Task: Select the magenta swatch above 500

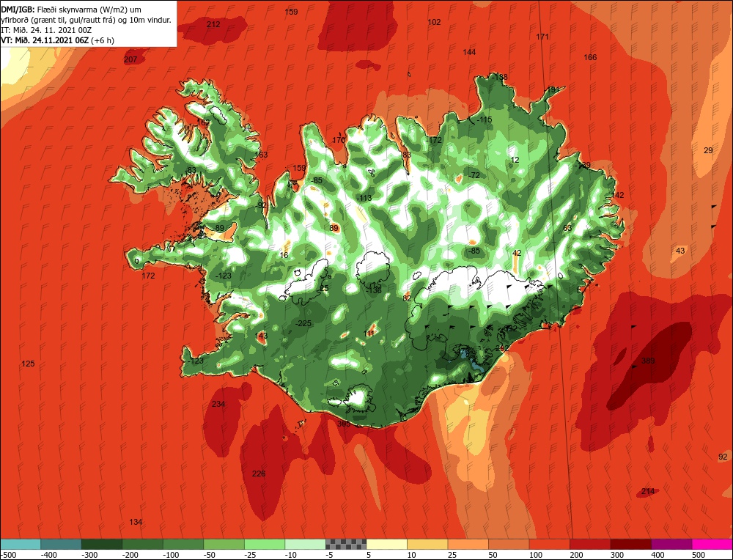Action: pos(712,544)
